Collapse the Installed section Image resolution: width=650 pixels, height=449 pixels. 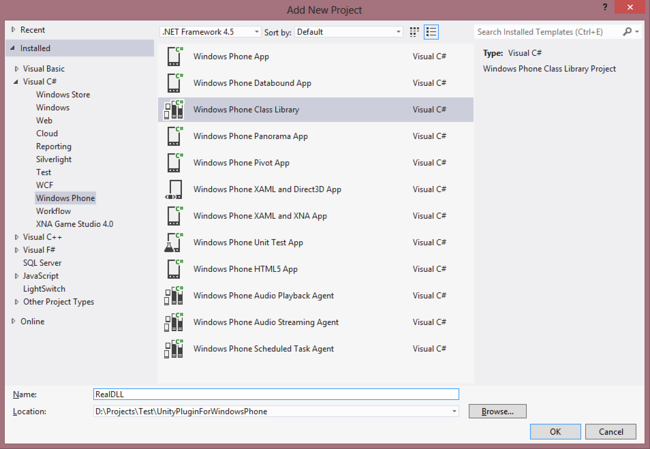point(13,48)
